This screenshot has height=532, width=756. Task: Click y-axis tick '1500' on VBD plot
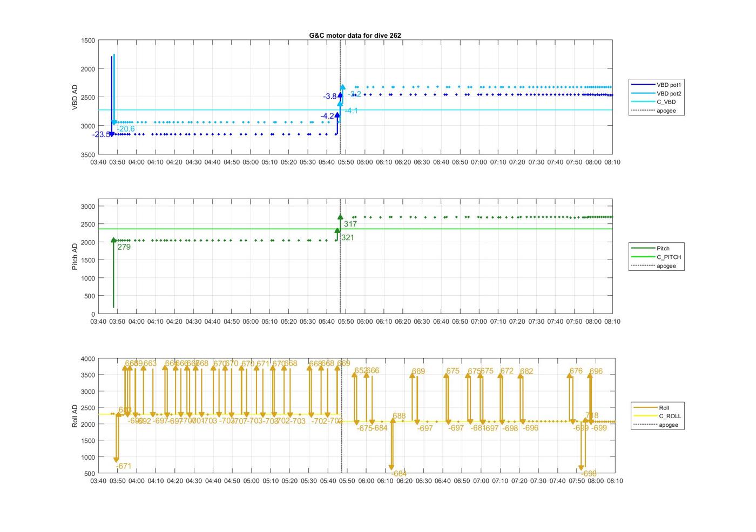[88, 40]
